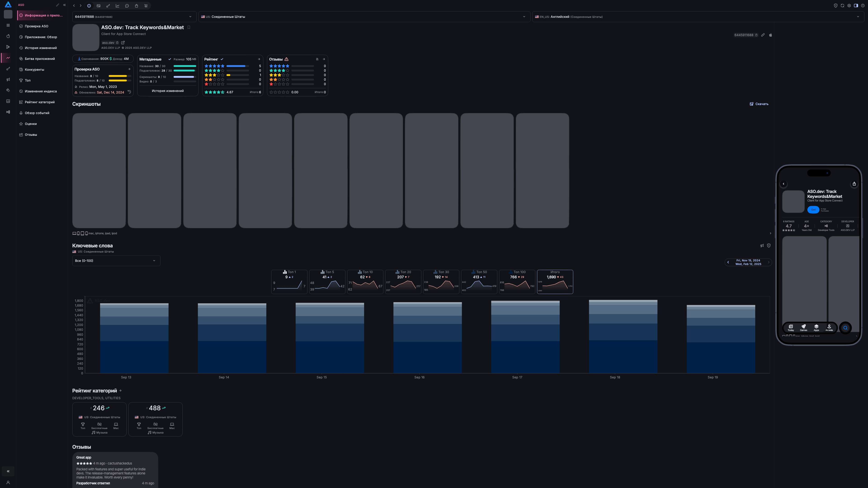Open the app in the Apple App Store
Screen dimensions: 868x488
[x=771, y=35]
